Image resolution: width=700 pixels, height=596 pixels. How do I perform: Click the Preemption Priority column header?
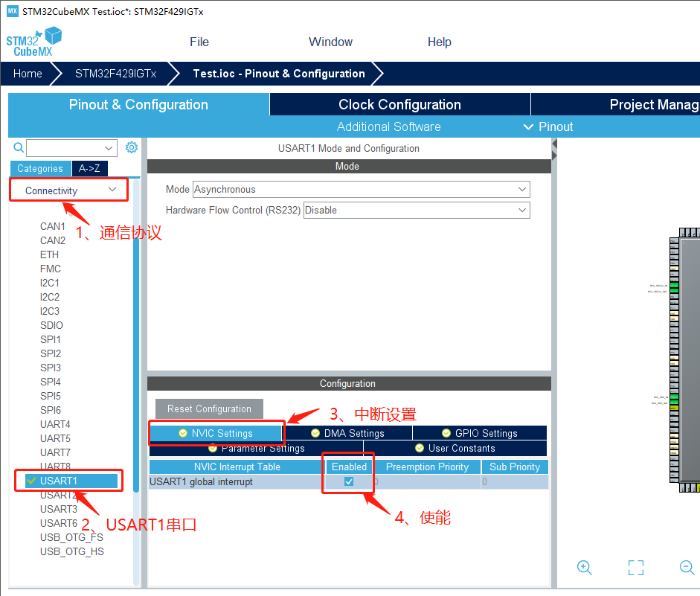tap(427, 467)
